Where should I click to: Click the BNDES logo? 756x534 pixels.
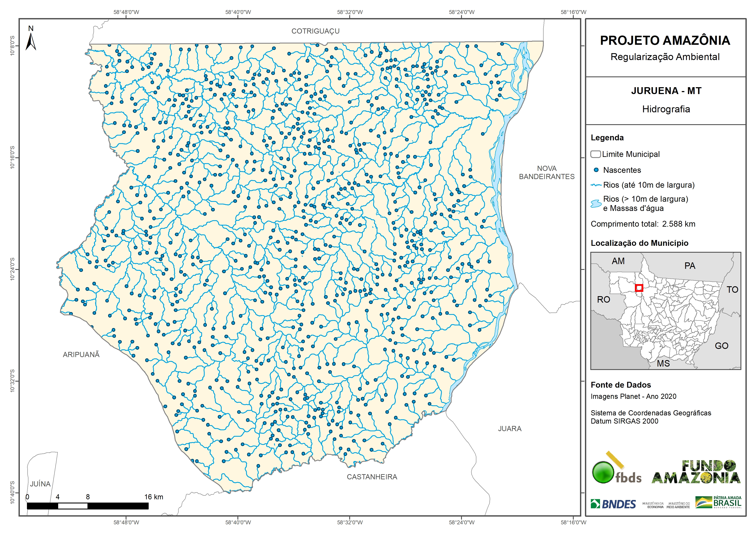613,504
